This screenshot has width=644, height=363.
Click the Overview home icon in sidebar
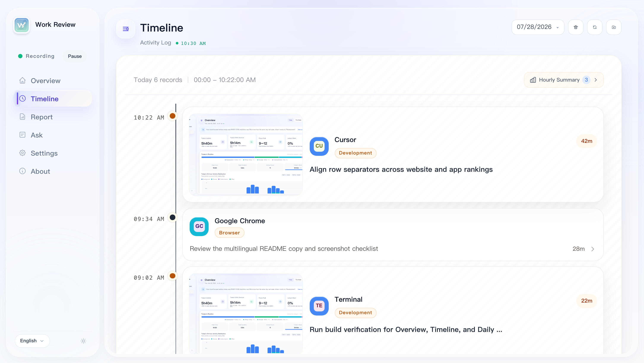point(22,80)
